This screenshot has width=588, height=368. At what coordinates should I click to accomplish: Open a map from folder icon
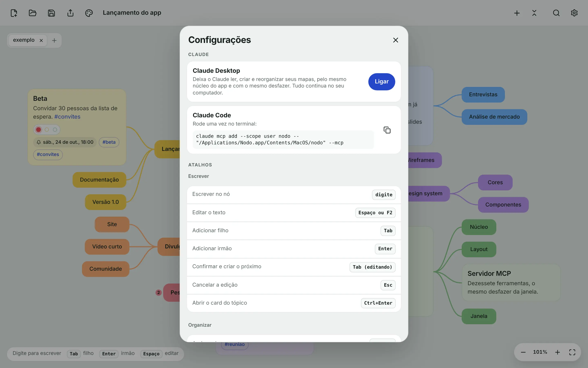pos(32,13)
